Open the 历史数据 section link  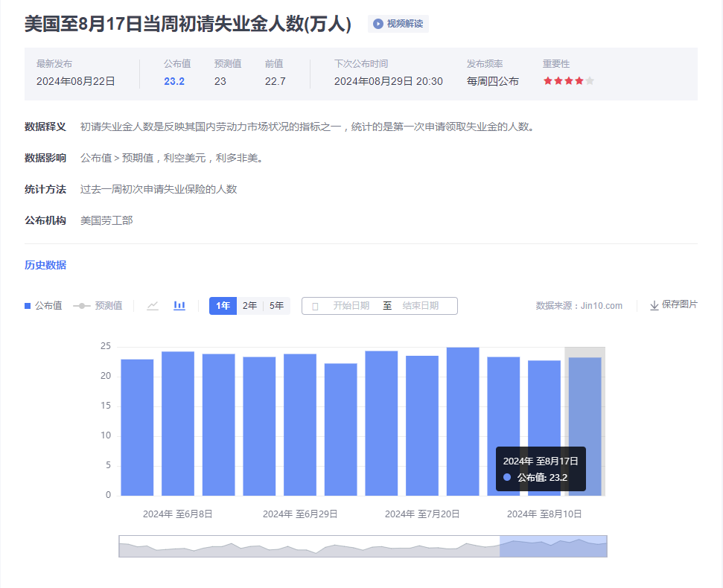point(45,265)
